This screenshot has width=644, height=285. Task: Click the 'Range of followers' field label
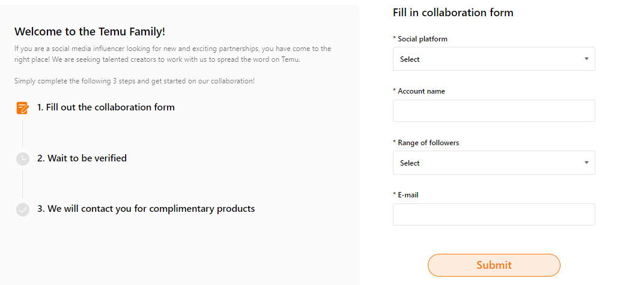pos(428,143)
